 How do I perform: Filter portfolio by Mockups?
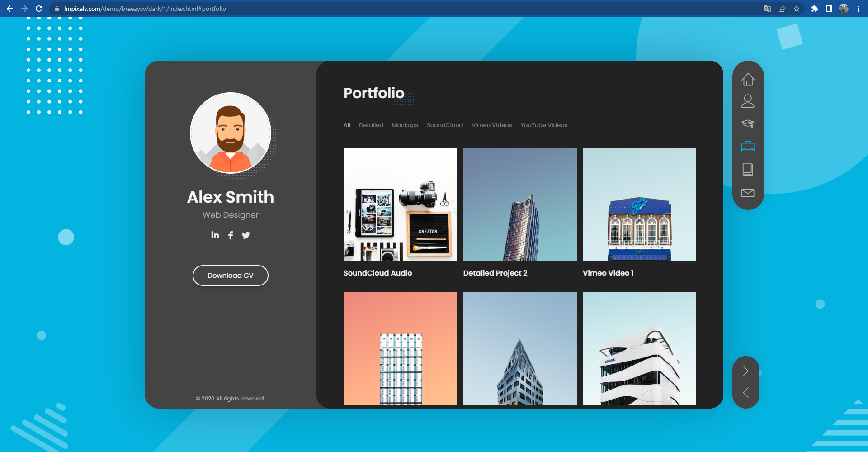pos(405,125)
